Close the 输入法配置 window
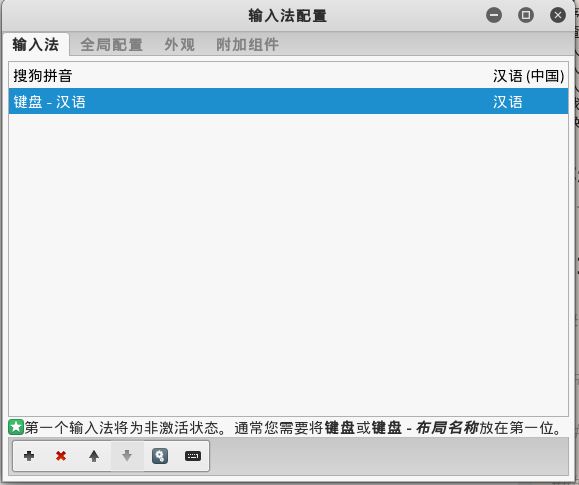 [x=558, y=15]
